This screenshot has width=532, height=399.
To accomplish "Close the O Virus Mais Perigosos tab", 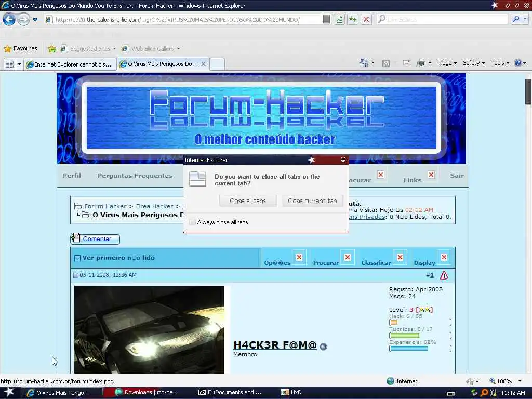I will [x=203, y=64].
